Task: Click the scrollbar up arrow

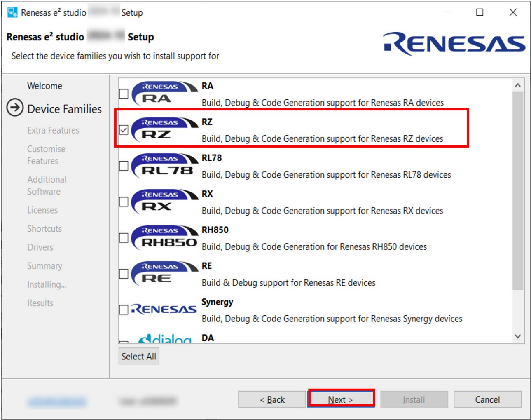Action: (518, 85)
